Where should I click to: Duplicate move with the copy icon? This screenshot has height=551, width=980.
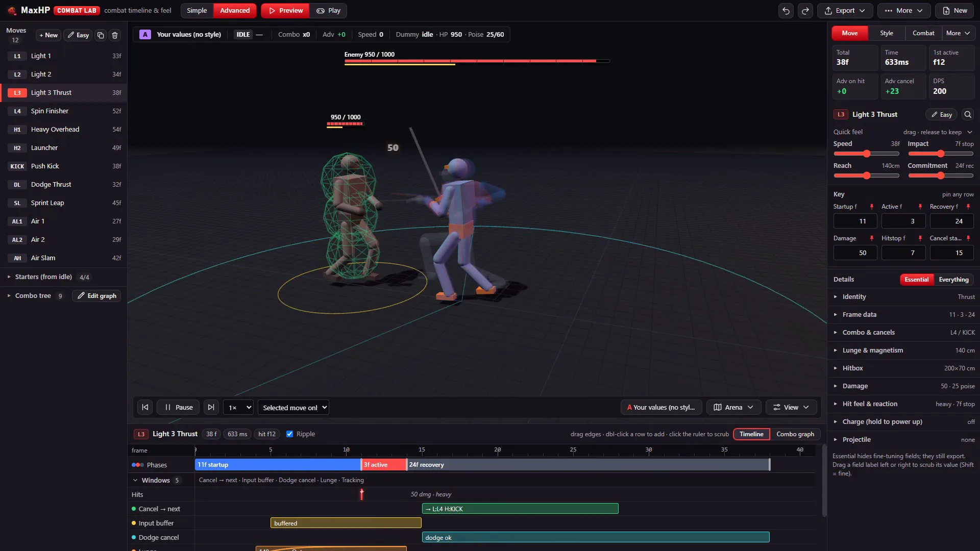[x=101, y=35]
